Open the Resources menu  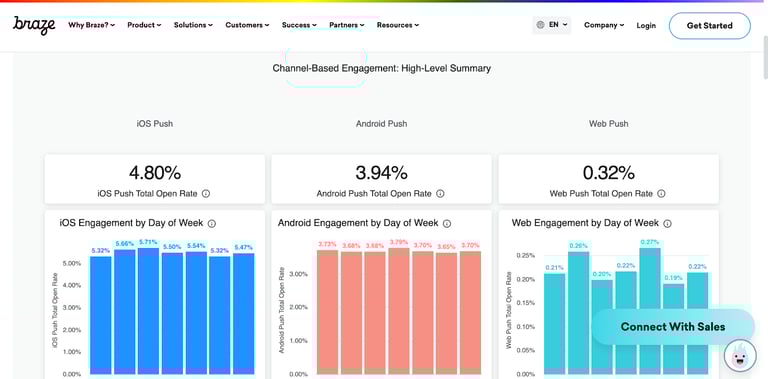pyautogui.click(x=398, y=25)
